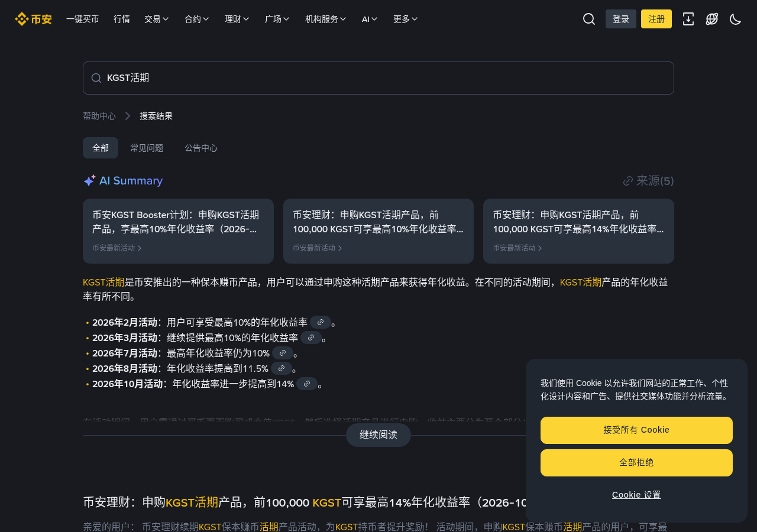Select the 全部 tab
The height and width of the screenshot is (532, 757).
[x=101, y=148]
